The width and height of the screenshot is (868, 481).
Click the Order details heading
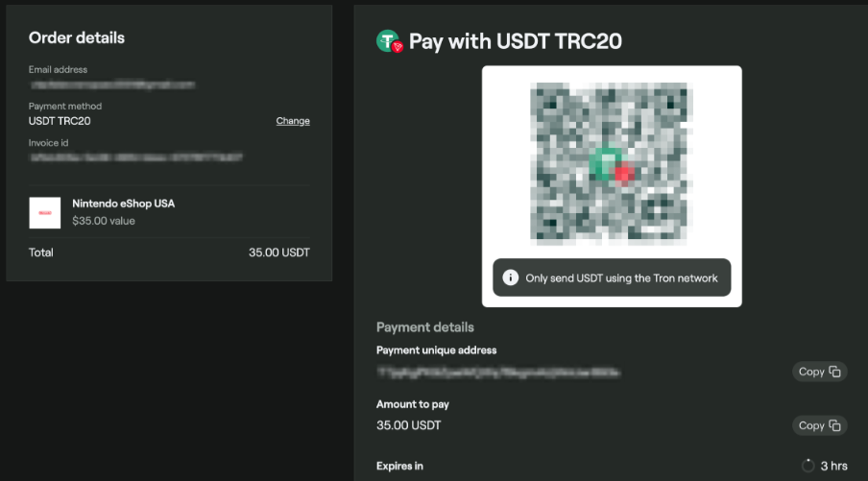[x=77, y=37]
